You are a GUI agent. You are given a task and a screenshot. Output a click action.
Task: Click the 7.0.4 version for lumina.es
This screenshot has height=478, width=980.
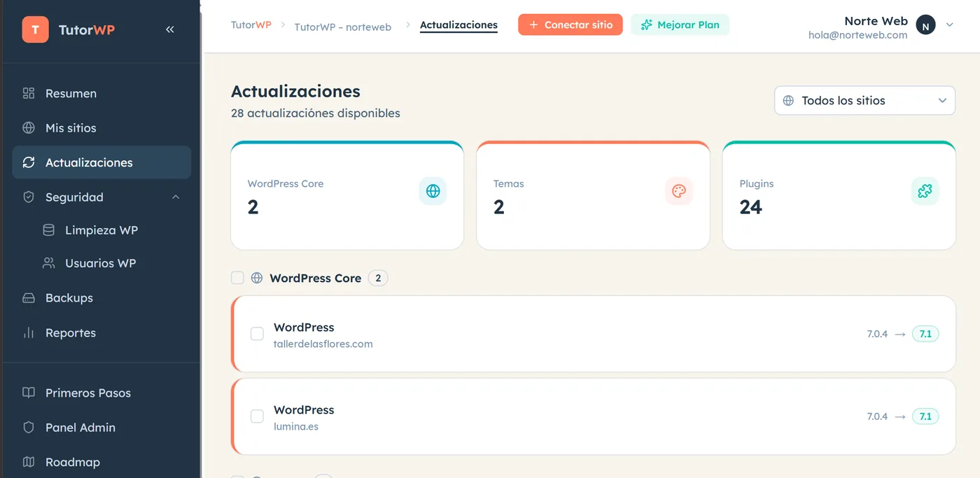pos(877,416)
